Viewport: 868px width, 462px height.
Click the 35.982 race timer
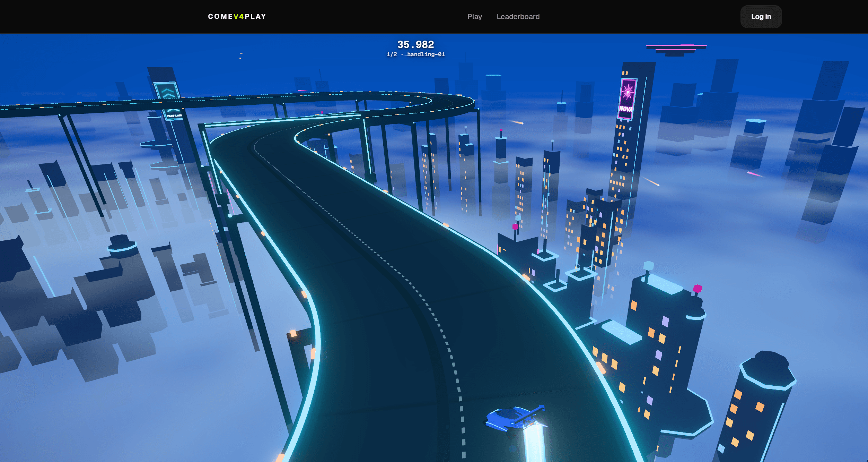(415, 44)
